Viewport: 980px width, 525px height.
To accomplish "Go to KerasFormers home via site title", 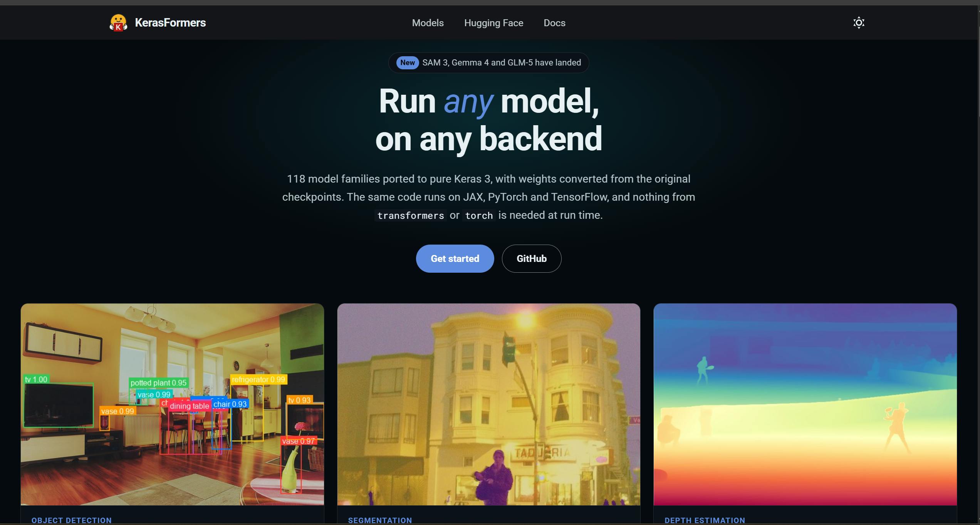I will click(x=170, y=23).
